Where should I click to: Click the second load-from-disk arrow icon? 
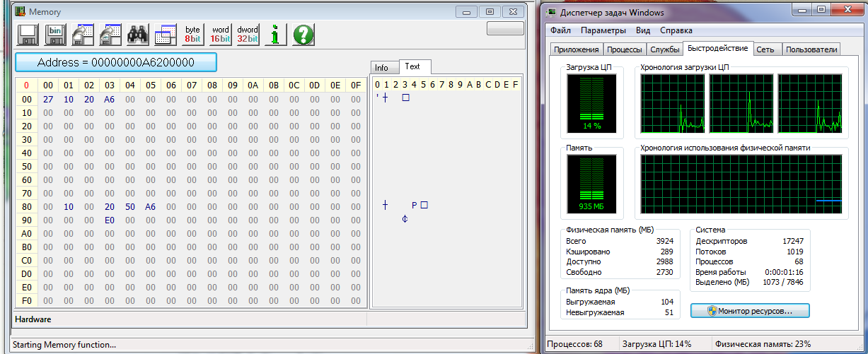[x=110, y=34]
